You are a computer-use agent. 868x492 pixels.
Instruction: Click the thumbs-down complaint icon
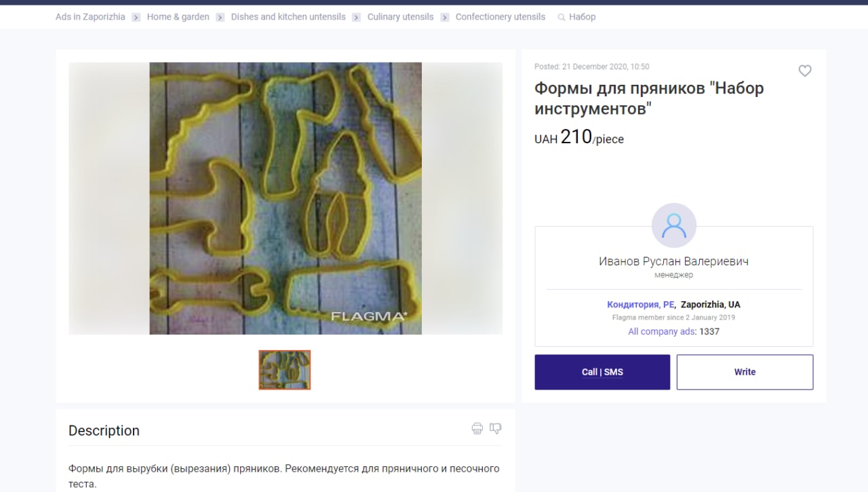point(496,428)
